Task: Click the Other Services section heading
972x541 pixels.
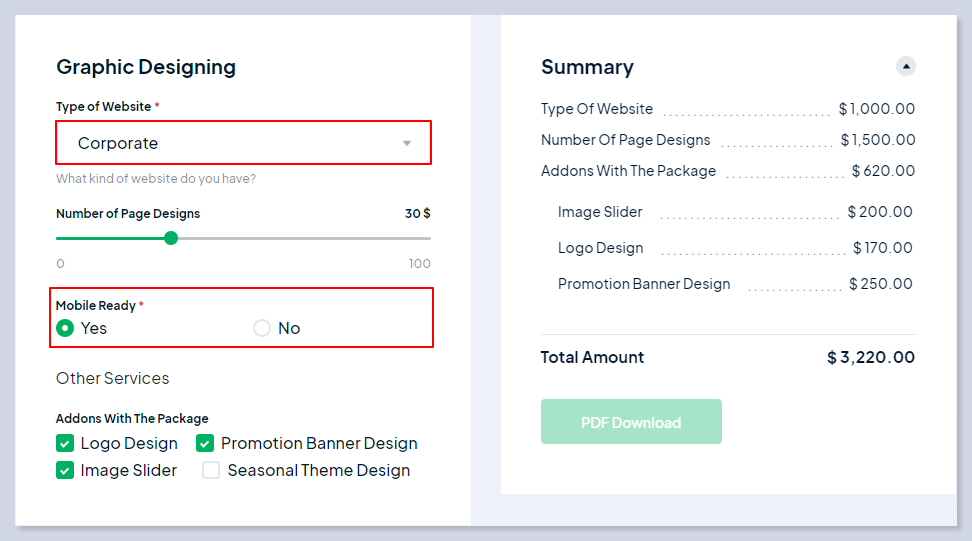Action: coord(113,378)
